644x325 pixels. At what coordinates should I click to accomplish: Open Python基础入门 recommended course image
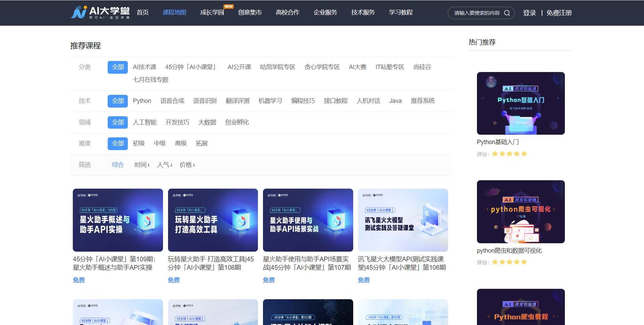click(521, 103)
